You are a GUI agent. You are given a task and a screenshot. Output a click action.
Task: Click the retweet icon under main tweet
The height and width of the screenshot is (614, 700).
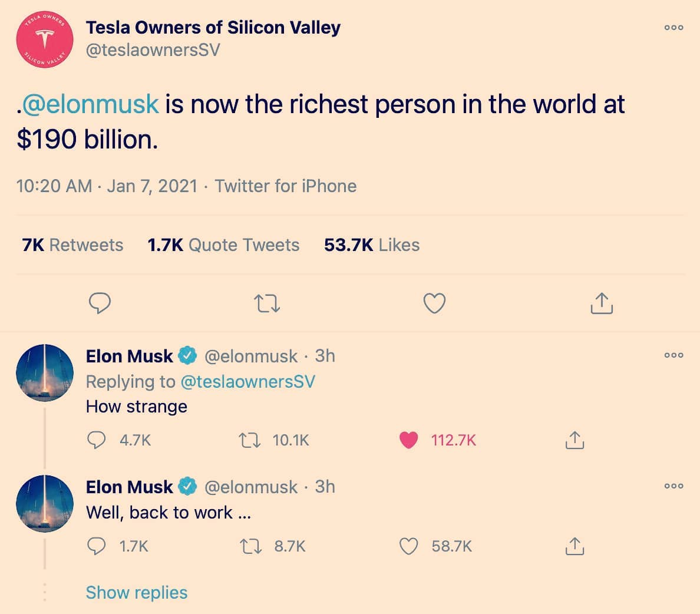(x=267, y=303)
